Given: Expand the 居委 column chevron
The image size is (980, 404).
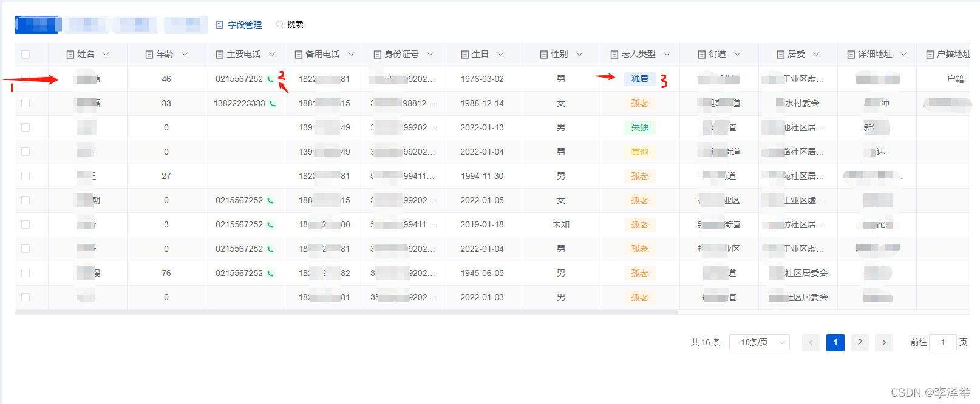Looking at the screenshot, I should [817, 54].
